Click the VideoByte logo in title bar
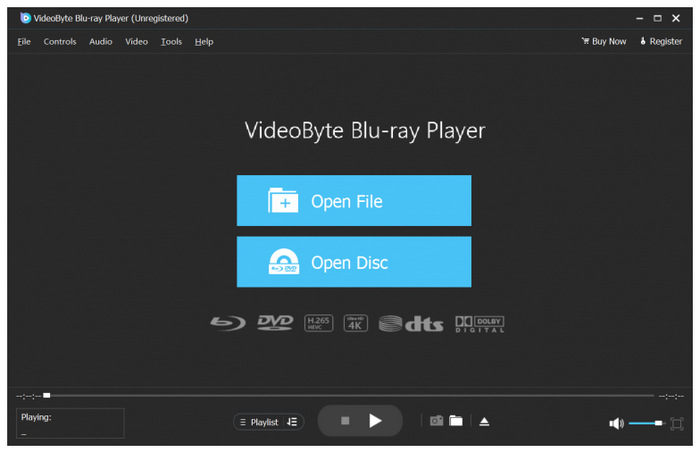The image size is (700, 453). (x=25, y=18)
